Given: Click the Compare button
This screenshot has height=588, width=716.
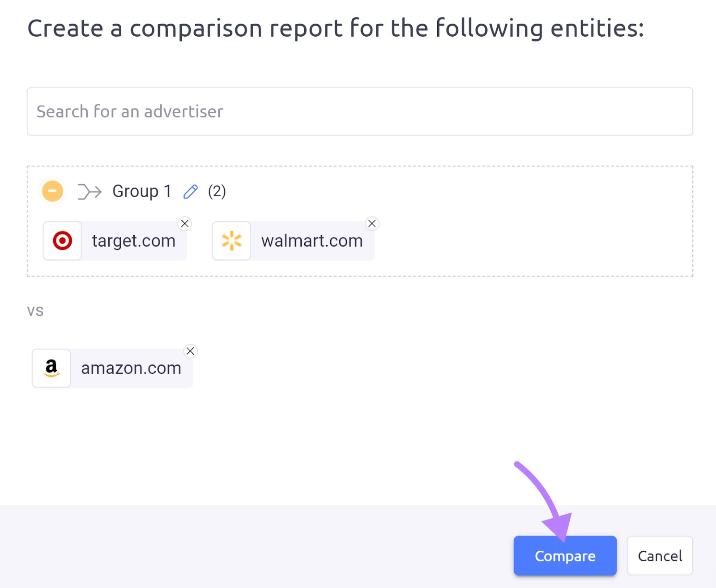Looking at the screenshot, I should pos(565,556).
